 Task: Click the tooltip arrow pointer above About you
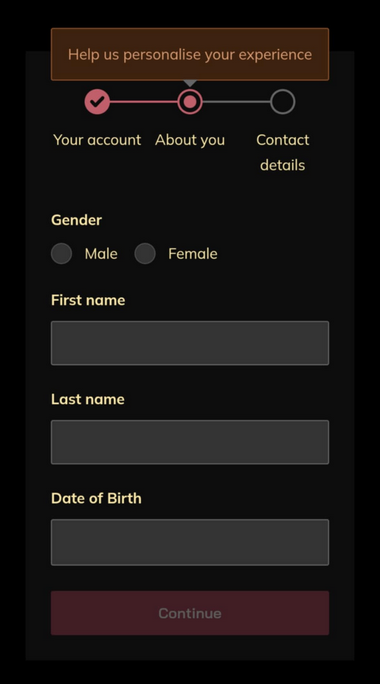click(x=190, y=83)
